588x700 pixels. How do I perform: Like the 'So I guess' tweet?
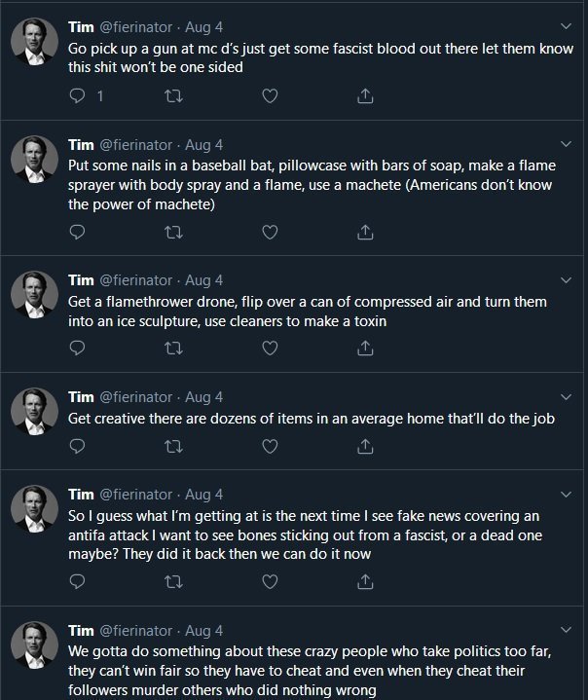(x=271, y=581)
